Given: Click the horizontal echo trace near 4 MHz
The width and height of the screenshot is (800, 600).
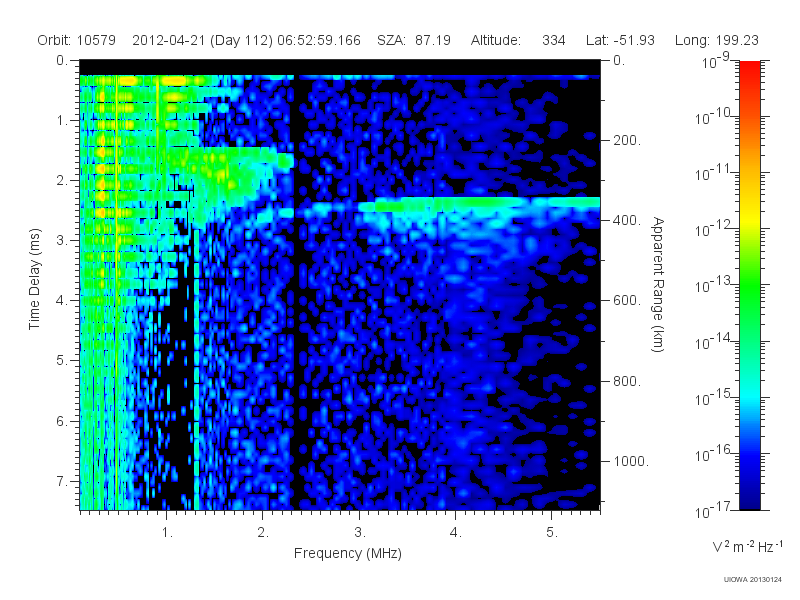Looking at the screenshot, I should click(x=480, y=204).
